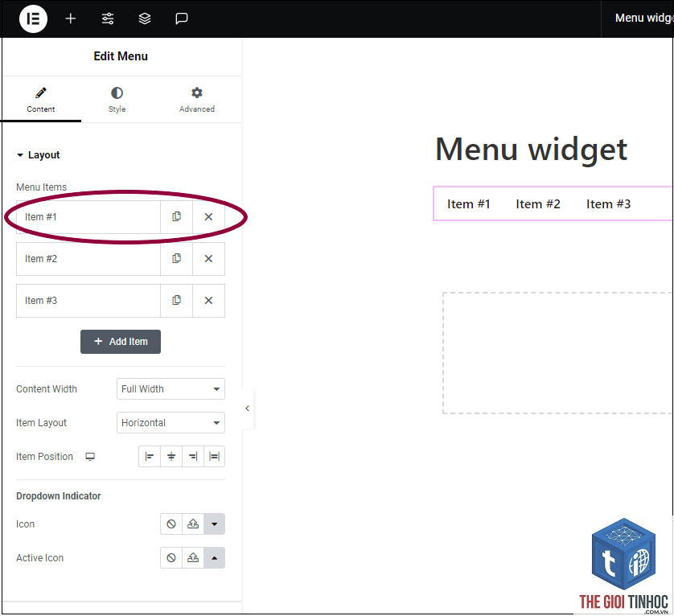This screenshot has height=616, width=674.
Task: Expand Item #2 in Menu Items list
Action: (x=88, y=258)
